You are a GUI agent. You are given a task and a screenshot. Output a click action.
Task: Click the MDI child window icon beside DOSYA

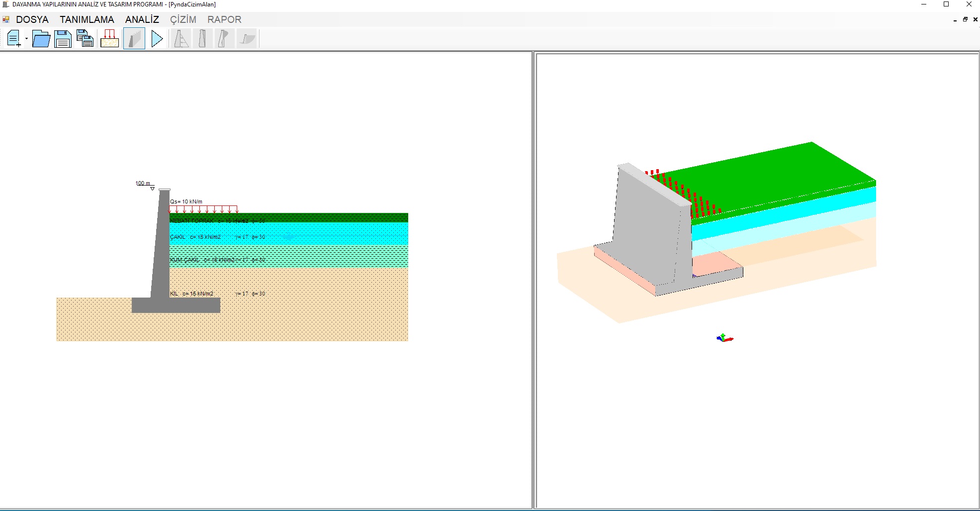[6, 19]
